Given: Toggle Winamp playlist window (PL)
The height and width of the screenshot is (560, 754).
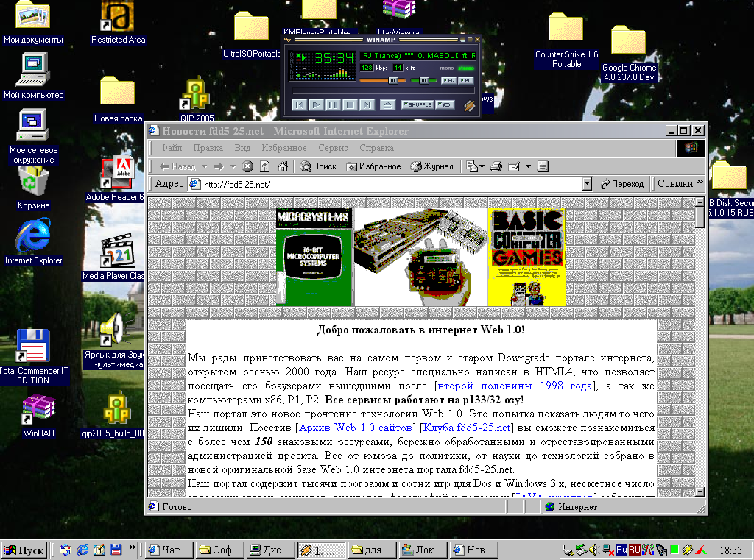Looking at the screenshot, I should point(465,80).
